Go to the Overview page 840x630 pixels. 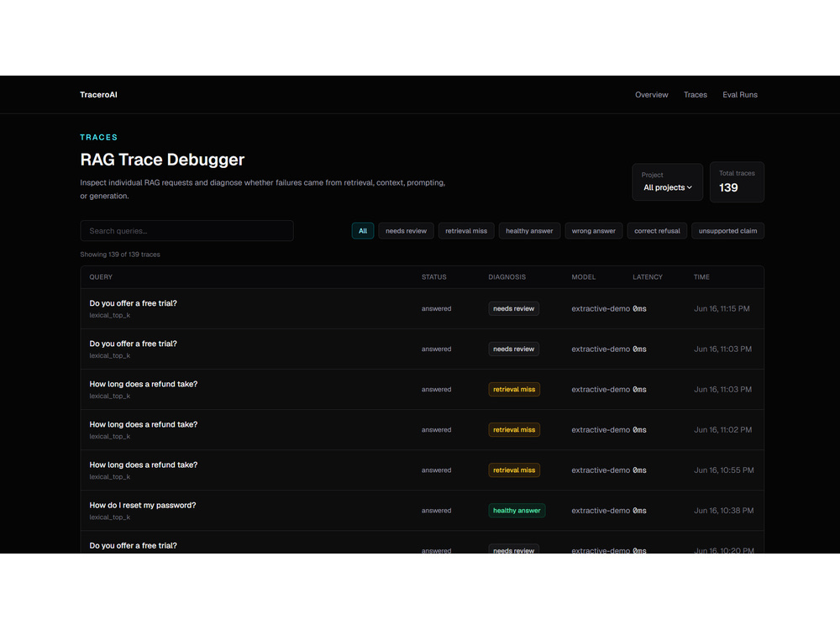tap(652, 95)
